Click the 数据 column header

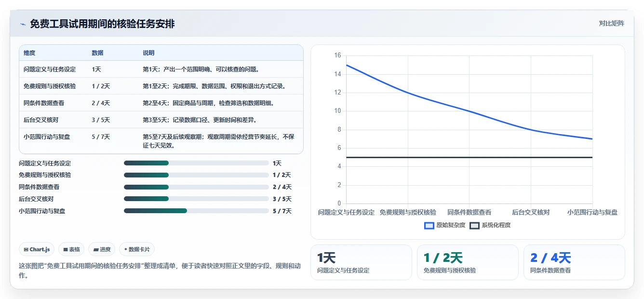[x=97, y=53]
